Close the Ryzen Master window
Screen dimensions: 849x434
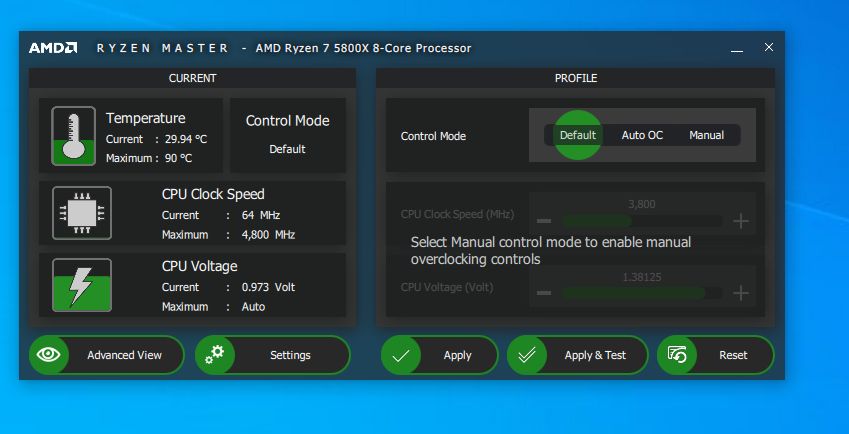coord(769,47)
